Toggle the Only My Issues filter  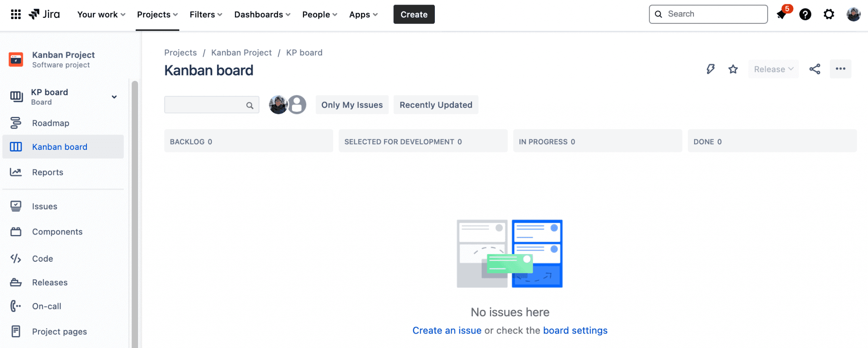352,105
